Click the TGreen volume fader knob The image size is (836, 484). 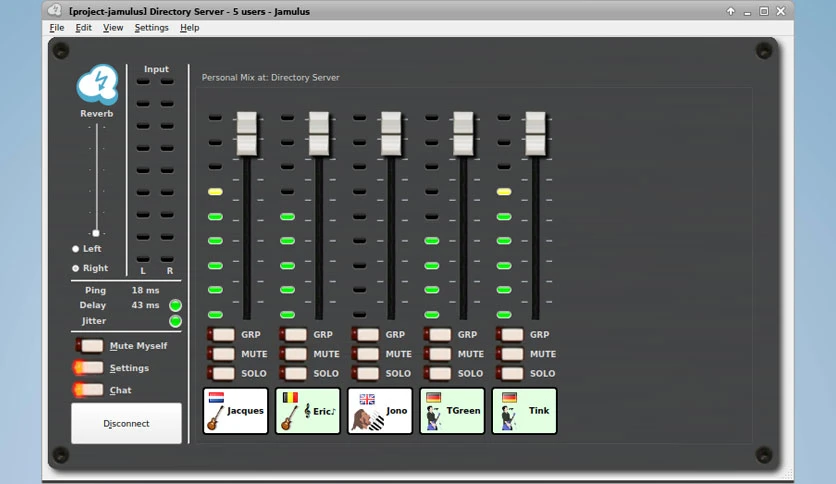click(x=463, y=134)
